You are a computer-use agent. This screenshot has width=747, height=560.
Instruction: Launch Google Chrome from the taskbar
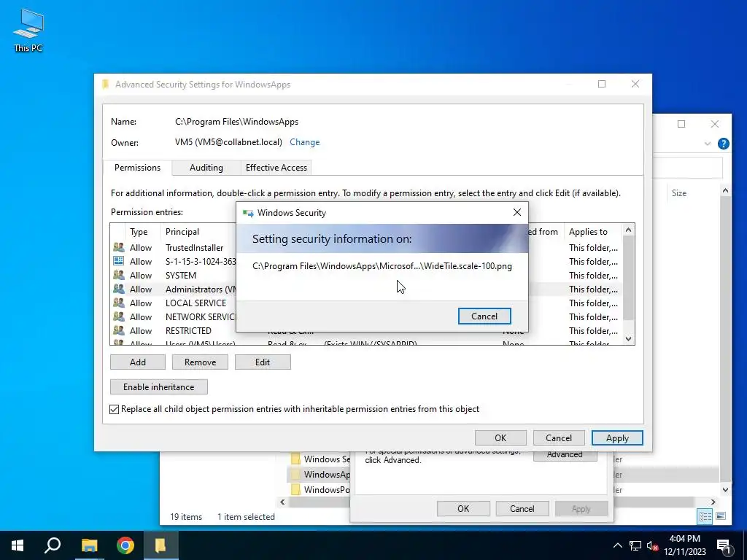[125, 545]
